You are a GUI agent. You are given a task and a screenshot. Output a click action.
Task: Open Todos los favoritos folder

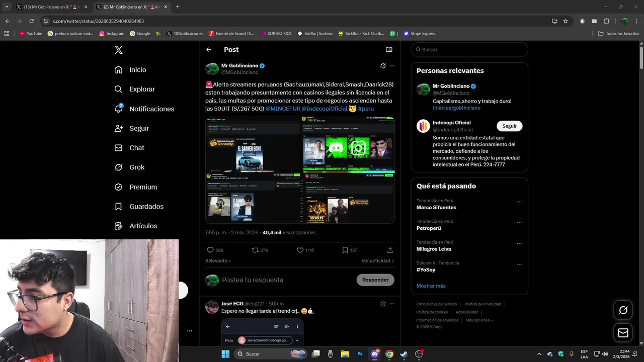tap(618, 34)
